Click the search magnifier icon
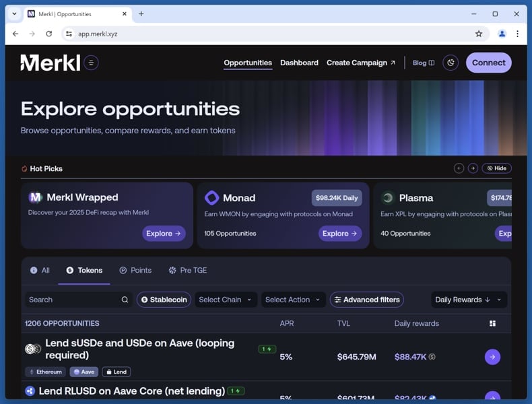 [125, 300]
